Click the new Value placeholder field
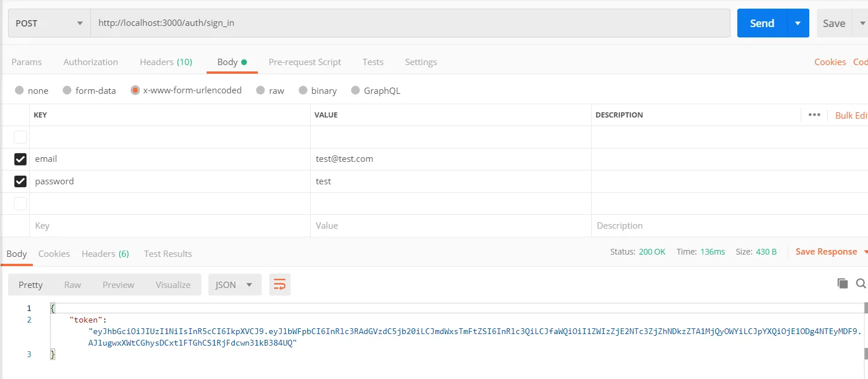Screen dimensions: 868x379 [451, 226]
